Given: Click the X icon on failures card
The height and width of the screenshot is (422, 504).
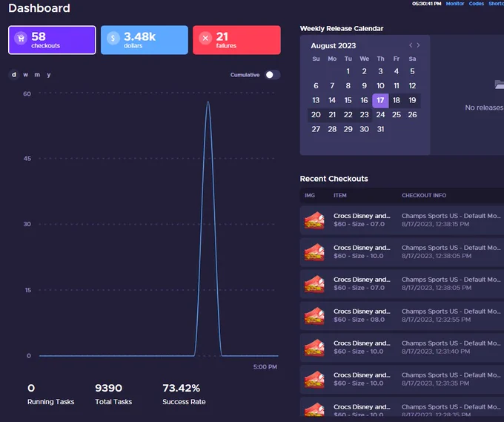Looking at the screenshot, I should 205,39.
